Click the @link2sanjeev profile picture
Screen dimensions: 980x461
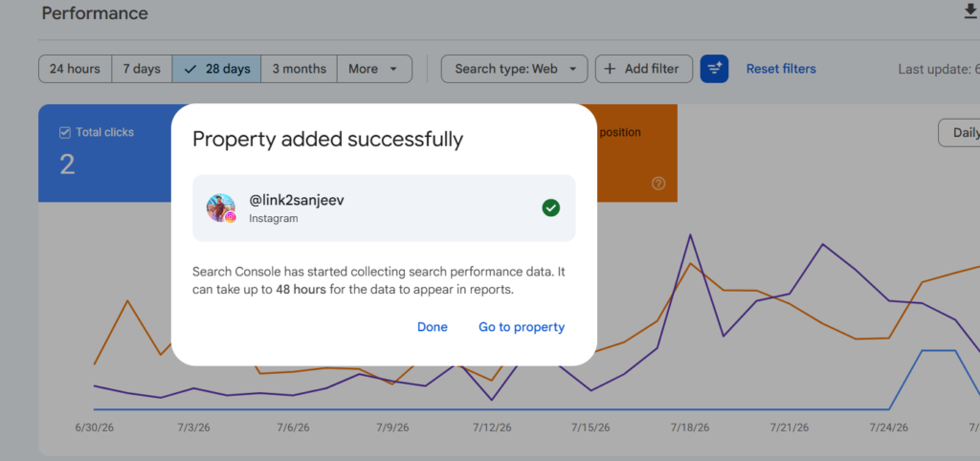point(221,208)
